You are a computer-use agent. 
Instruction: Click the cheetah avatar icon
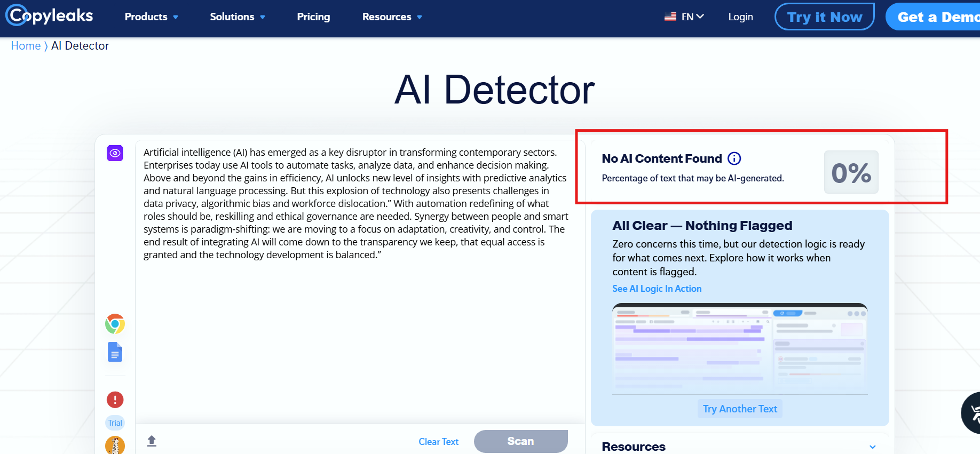(115, 445)
